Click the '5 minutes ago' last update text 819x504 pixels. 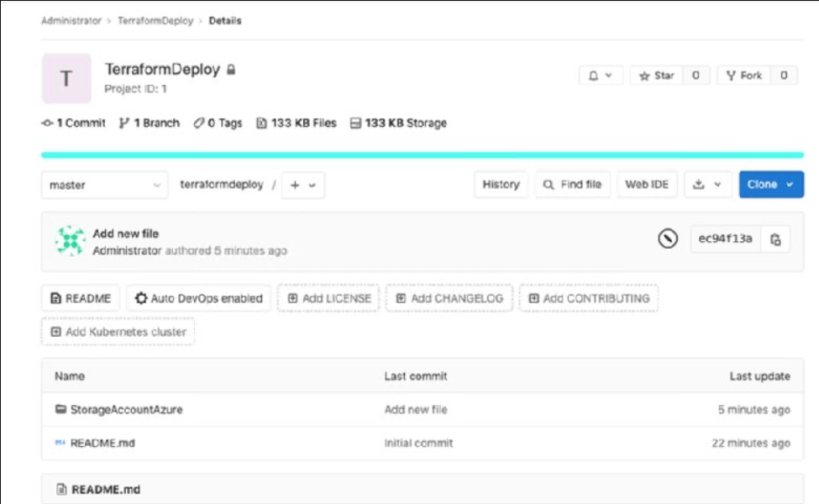753,409
